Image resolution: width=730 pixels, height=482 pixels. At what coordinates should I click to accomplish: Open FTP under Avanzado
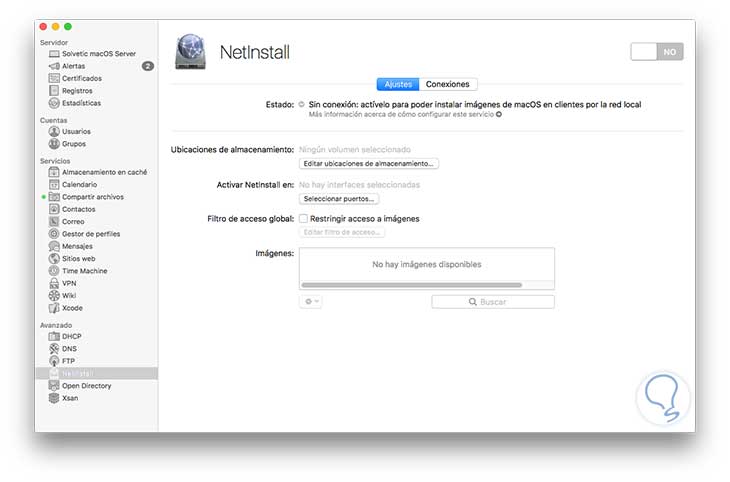click(x=62, y=361)
